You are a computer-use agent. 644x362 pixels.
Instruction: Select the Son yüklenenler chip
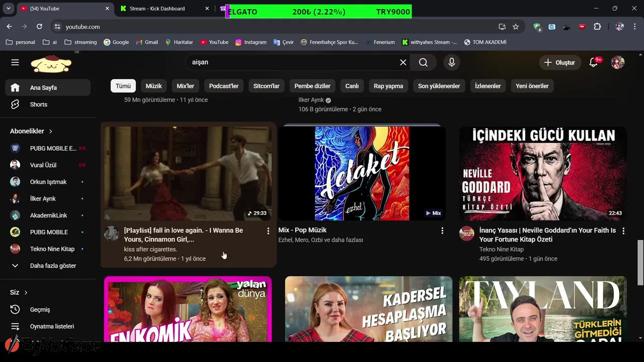[x=439, y=86]
